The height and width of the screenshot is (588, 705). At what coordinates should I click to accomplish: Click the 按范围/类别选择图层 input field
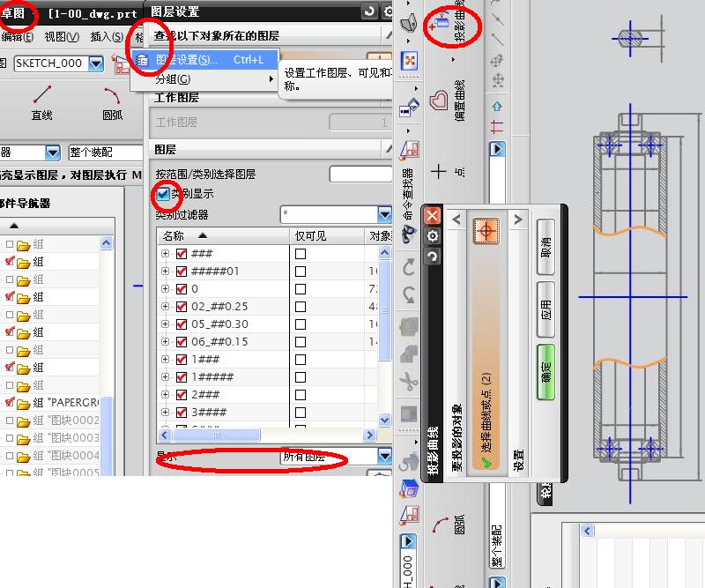tap(360, 174)
